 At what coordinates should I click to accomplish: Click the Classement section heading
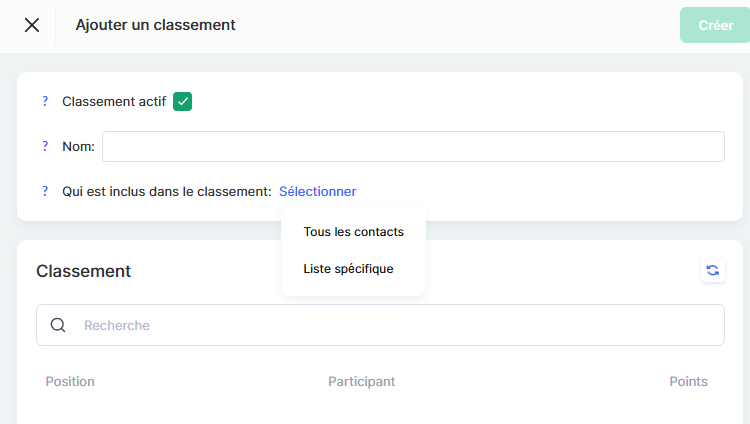[x=83, y=271]
